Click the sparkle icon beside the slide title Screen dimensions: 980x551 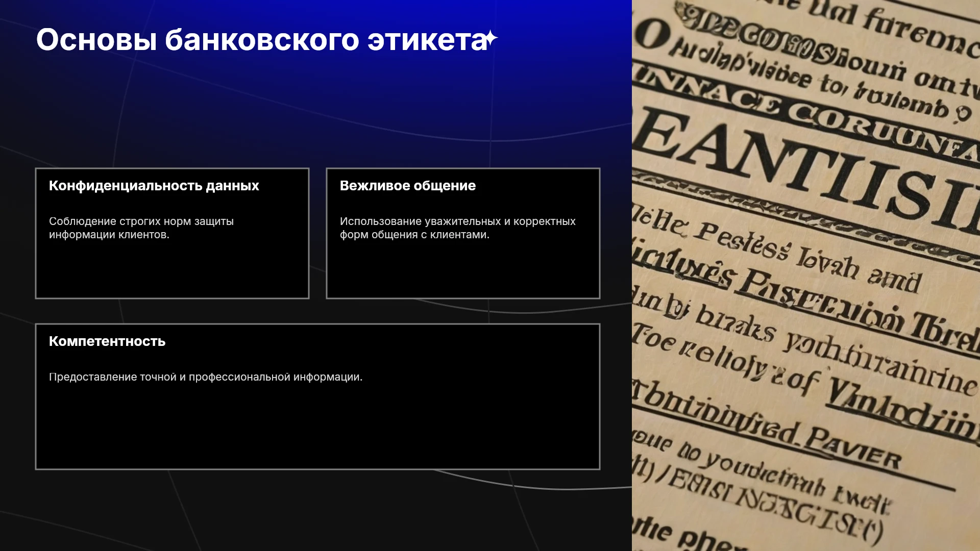(x=491, y=39)
